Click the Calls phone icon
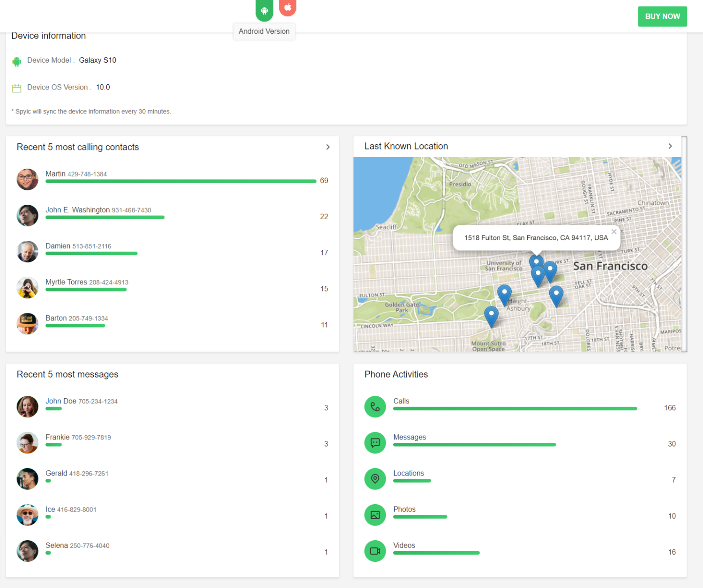Screen dimensions: 703x588 coord(375,407)
